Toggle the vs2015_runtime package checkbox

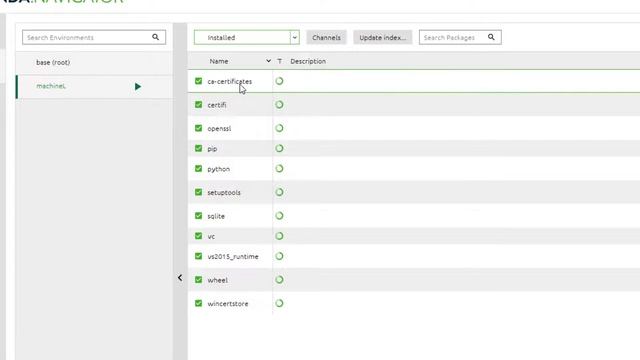[198, 256]
